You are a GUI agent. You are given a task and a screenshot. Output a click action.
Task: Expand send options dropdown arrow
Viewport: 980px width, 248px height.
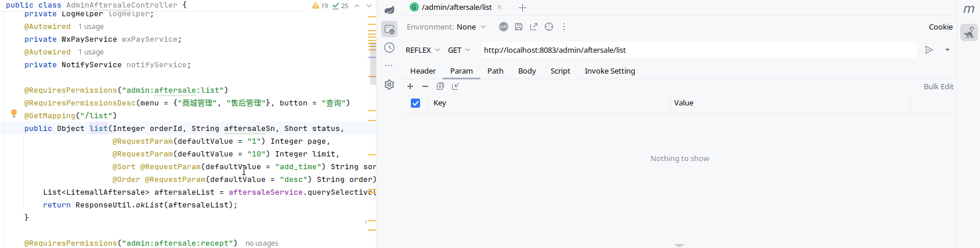pyautogui.click(x=948, y=50)
